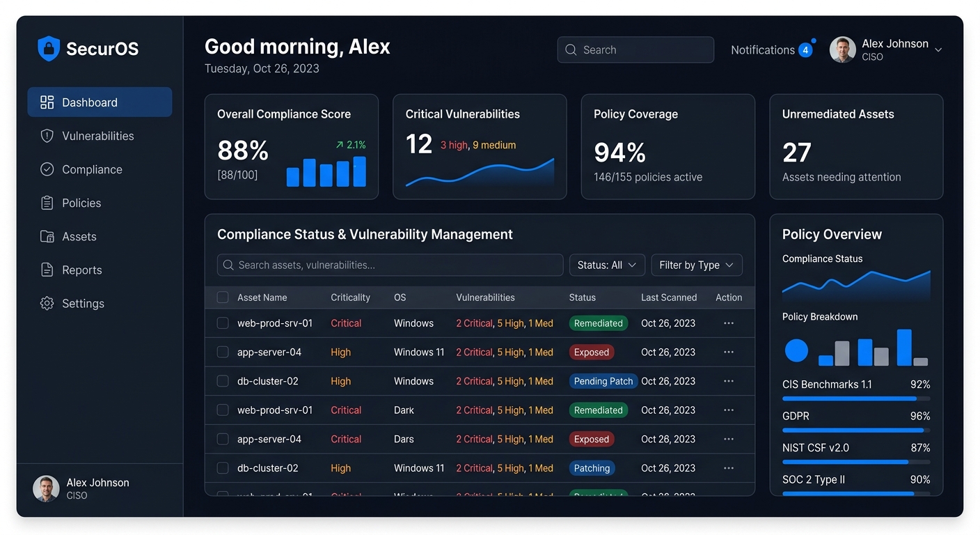The height and width of the screenshot is (535, 980).
Task: Open the Status: All dropdown
Action: click(x=606, y=265)
